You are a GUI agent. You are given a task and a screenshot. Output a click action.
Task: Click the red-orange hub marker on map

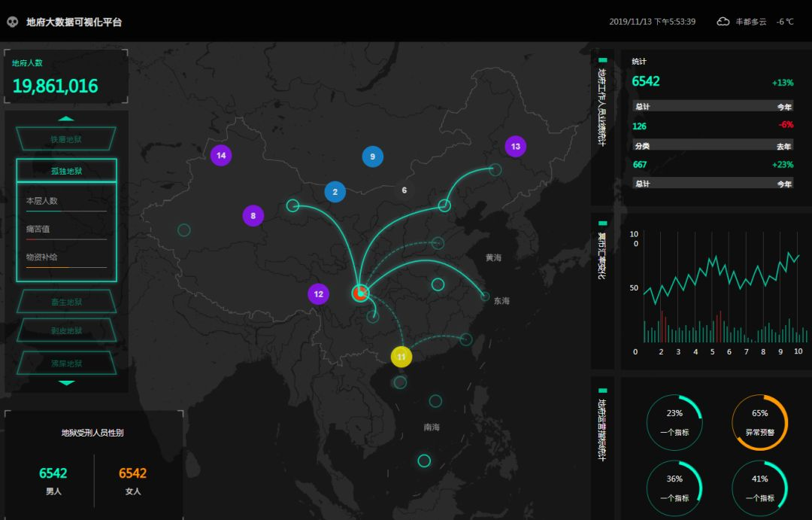pyautogui.click(x=360, y=293)
